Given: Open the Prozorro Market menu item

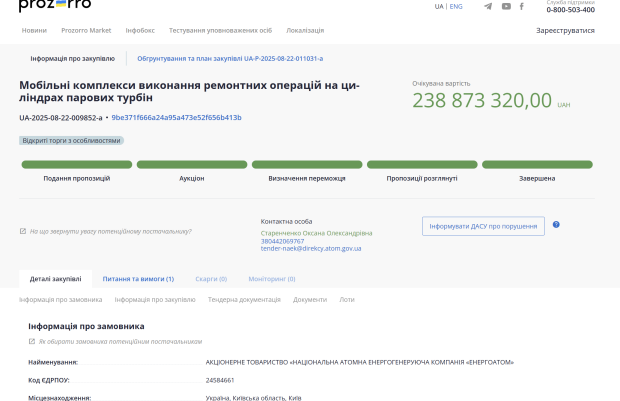Looking at the screenshot, I should (86, 30).
